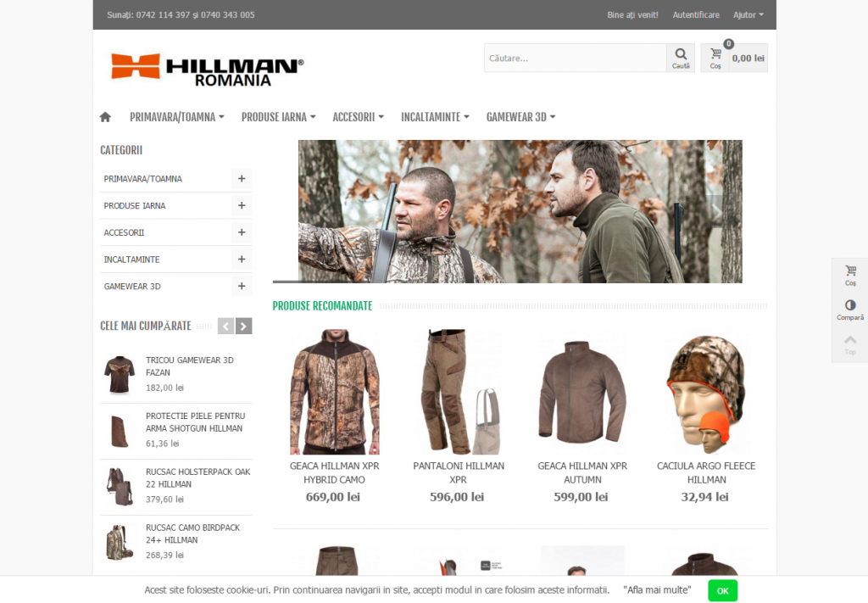Open ACCESORII navigation menu

click(359, 117)
